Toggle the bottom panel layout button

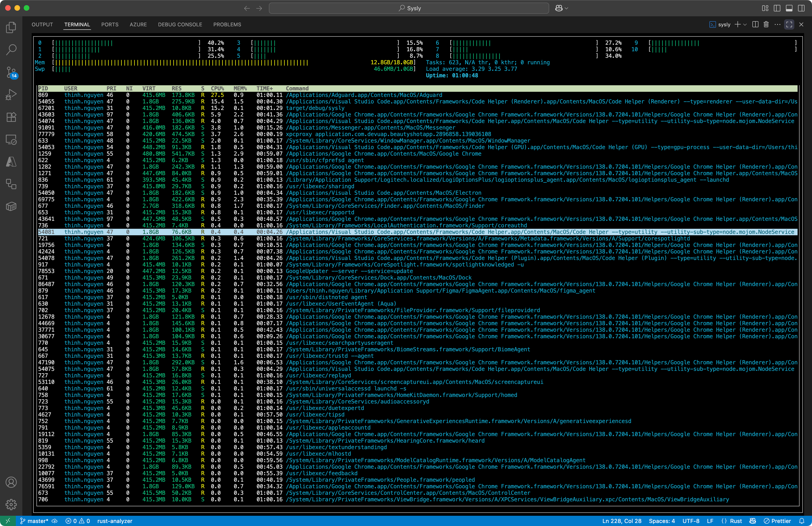click(789, 8)
